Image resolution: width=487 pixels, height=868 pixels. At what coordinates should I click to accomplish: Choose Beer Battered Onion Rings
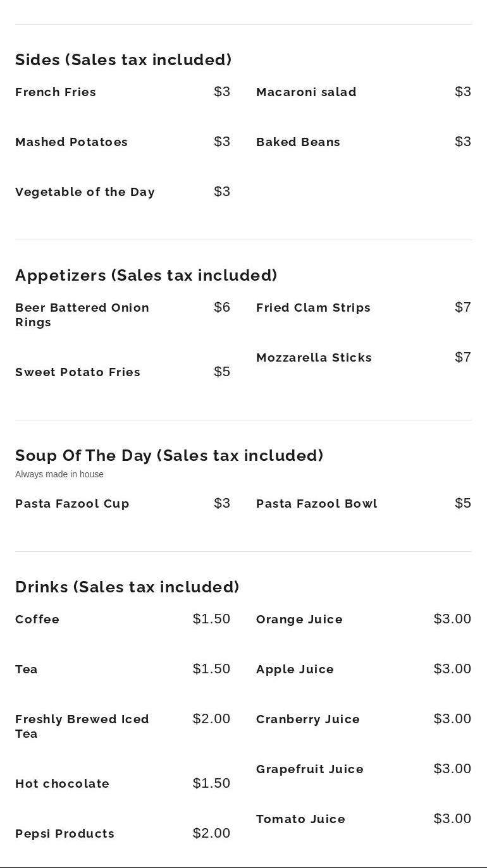click(82, 315)
